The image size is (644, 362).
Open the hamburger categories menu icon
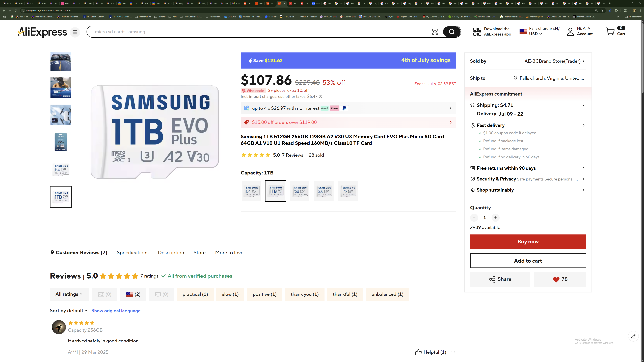[75, 32]
